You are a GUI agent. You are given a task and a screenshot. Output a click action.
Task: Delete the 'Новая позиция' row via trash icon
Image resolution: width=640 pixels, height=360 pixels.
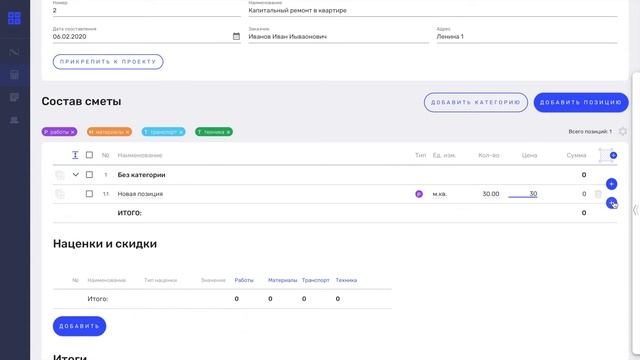tap(598, 194)
